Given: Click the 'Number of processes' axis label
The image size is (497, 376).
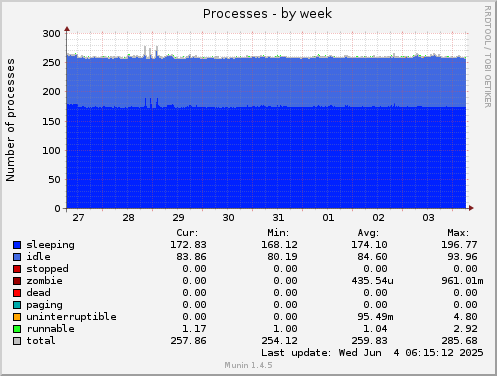Looking at the screenshot, I should point(10,120).
